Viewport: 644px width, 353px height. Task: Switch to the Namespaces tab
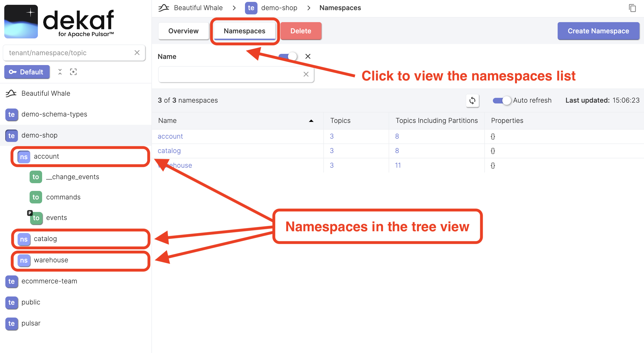(x=244, y=31)
